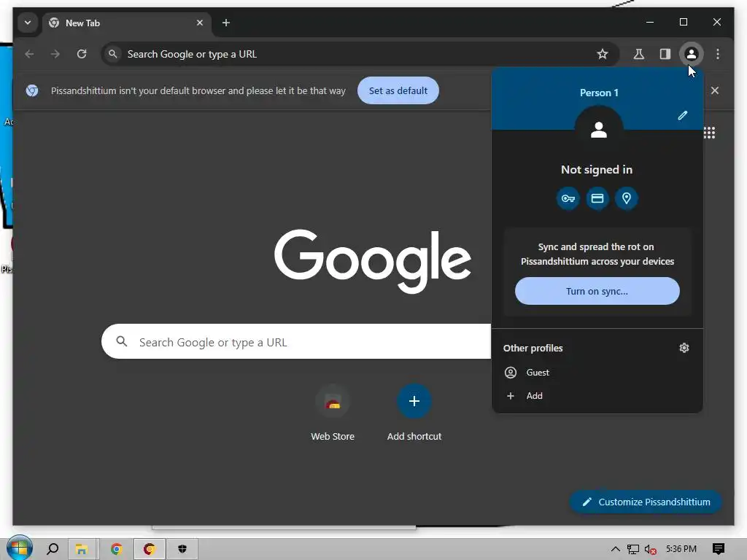This screenshot has width=747, height=560.
Task: Open the notification center icon
Action: [x=719, y=549]
